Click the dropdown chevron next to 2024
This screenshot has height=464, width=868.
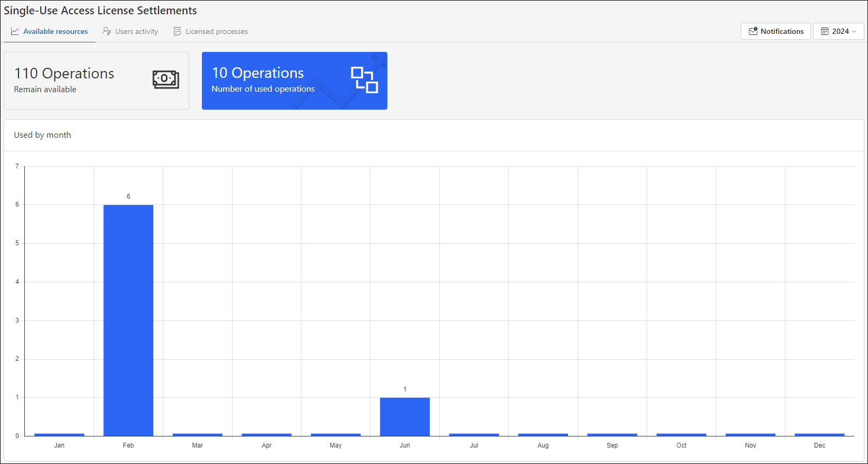click(854, 32)
